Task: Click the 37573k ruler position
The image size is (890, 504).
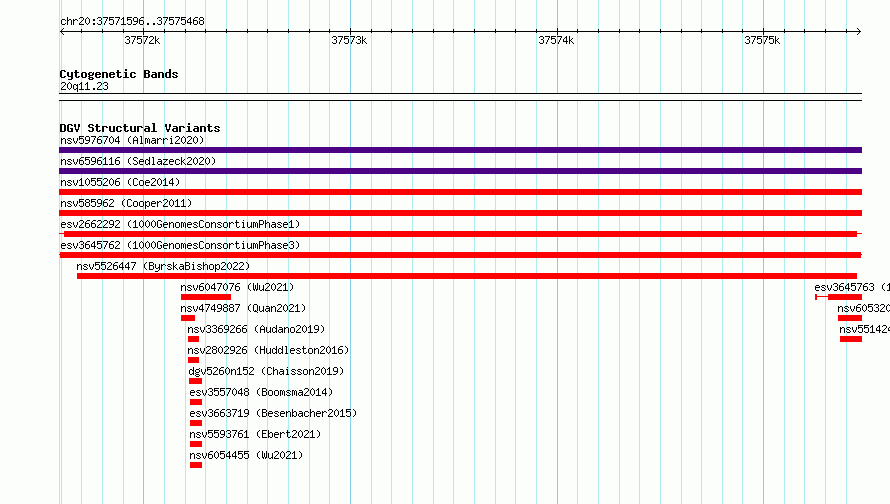Action: click(x=349, y=40)
